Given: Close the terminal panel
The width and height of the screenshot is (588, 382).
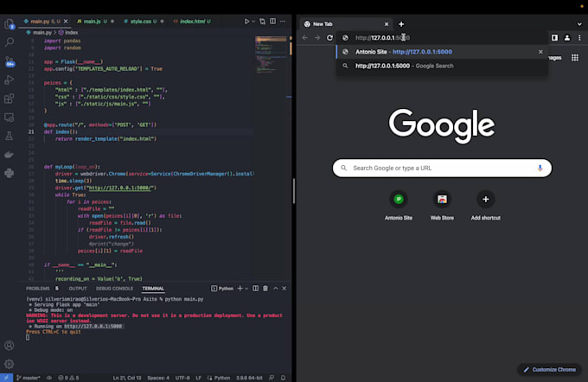Looking at the screenshot, I should point(284,289).
